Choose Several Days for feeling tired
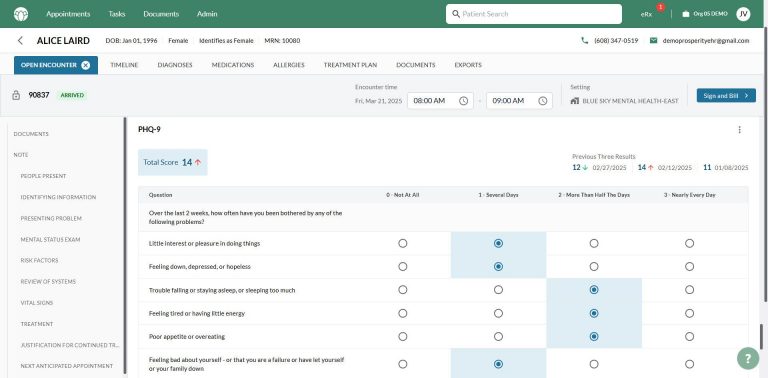Image resolution: width=768 pixels, height=378 pixels. point(498,313)
